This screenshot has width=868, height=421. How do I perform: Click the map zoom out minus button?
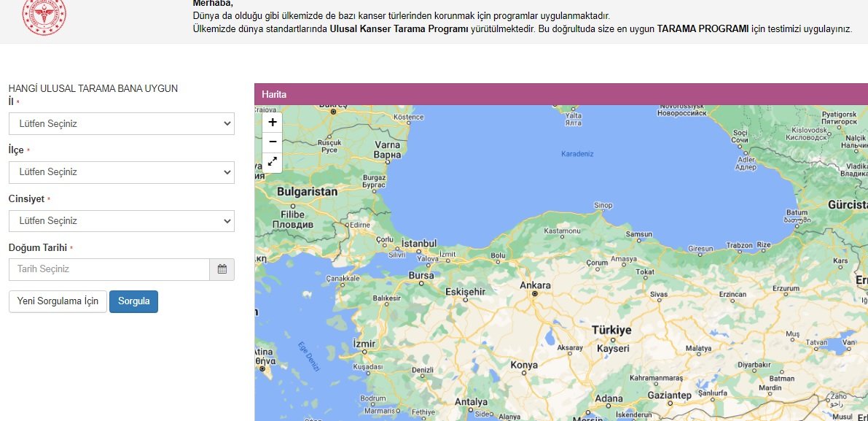click(x=272, y=142)
